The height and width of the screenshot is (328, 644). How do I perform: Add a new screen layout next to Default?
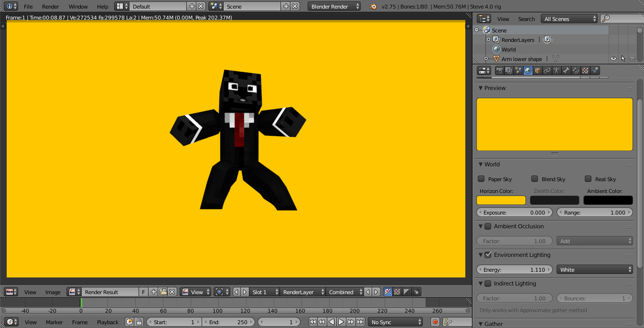pyautogui.click(x=192, y=6)
